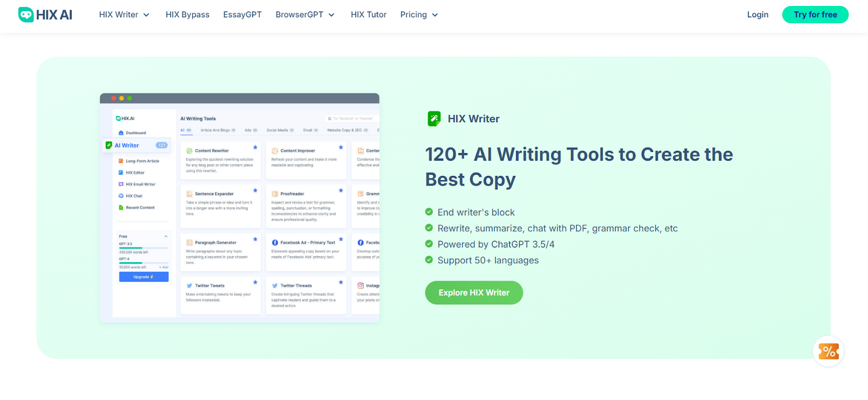Toggle the favorite star on Facebook Ad - Primary Text
The width and height of the screenshot is (868, 400).
point(341,239)
